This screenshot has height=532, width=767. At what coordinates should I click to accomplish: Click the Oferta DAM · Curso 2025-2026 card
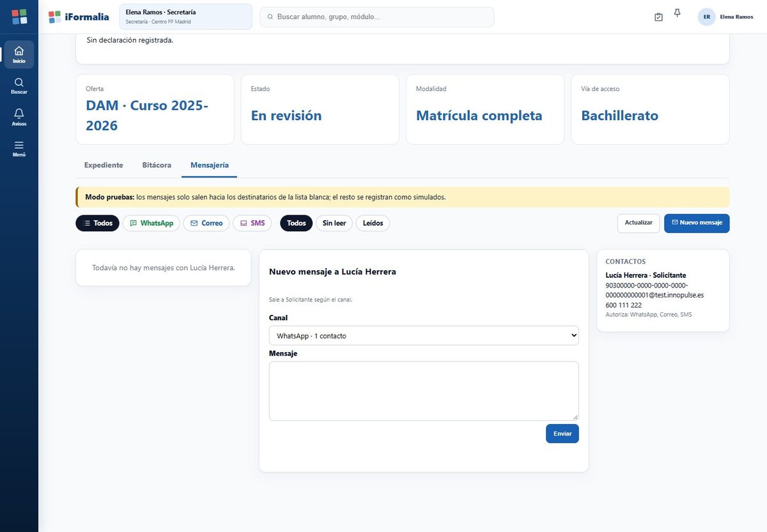click(155, 110)
